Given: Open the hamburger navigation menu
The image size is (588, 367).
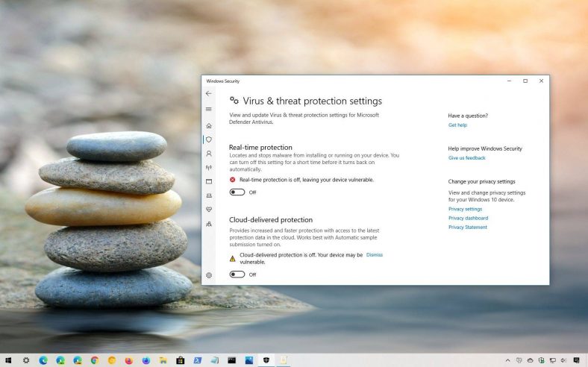Looking at the screenshot, I should 208,109.
